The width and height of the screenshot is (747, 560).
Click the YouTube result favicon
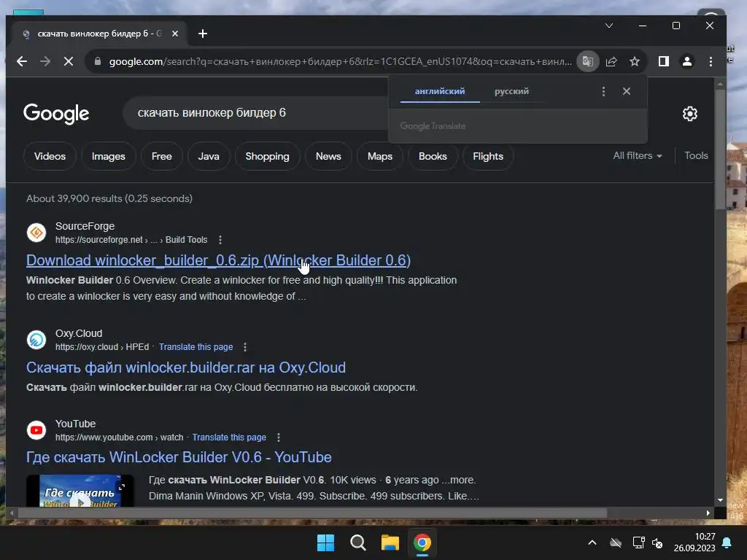coord(36,430)
